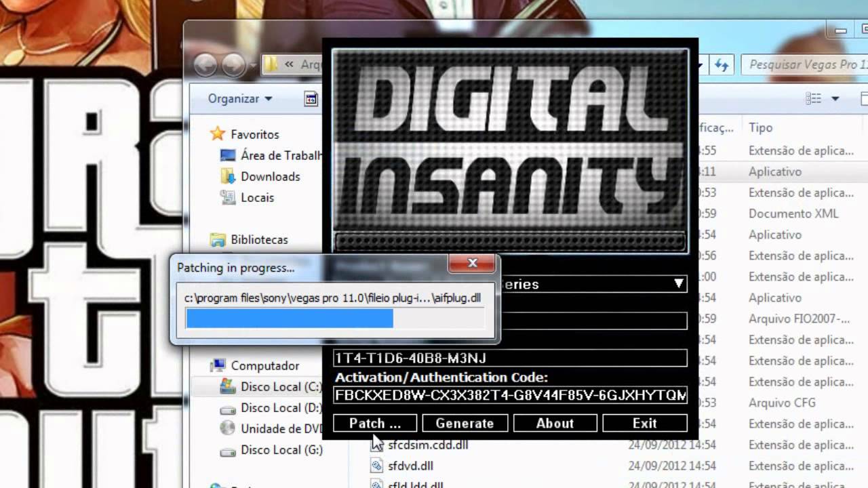Click the Exit button
This screenshot has width=868, height=488.
tap(644, 423)
